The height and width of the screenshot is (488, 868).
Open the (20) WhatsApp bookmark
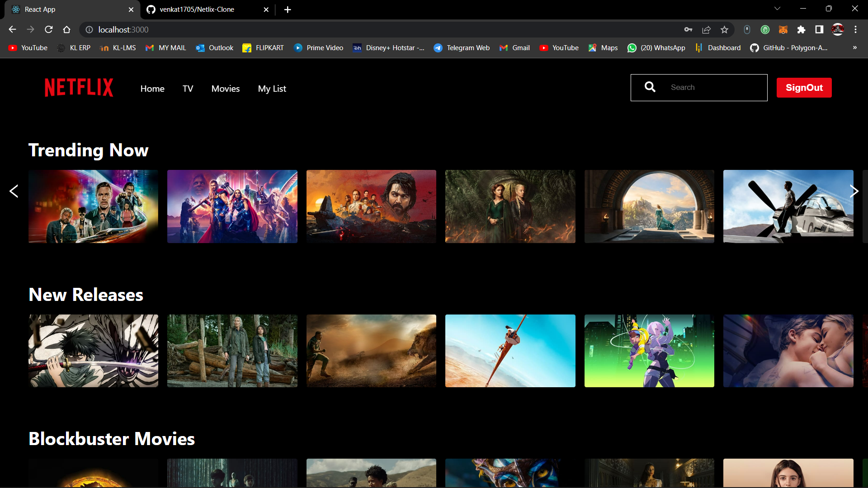tap(656, 47)
